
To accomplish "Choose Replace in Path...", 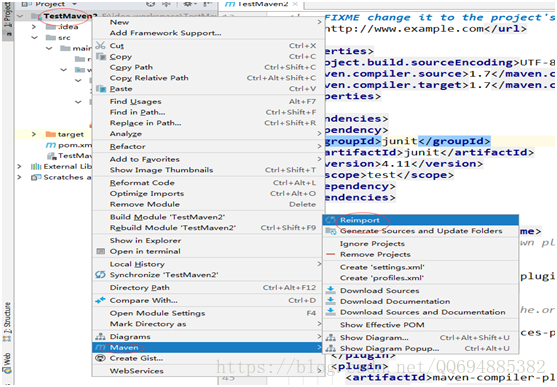I will tap(209, 123).
